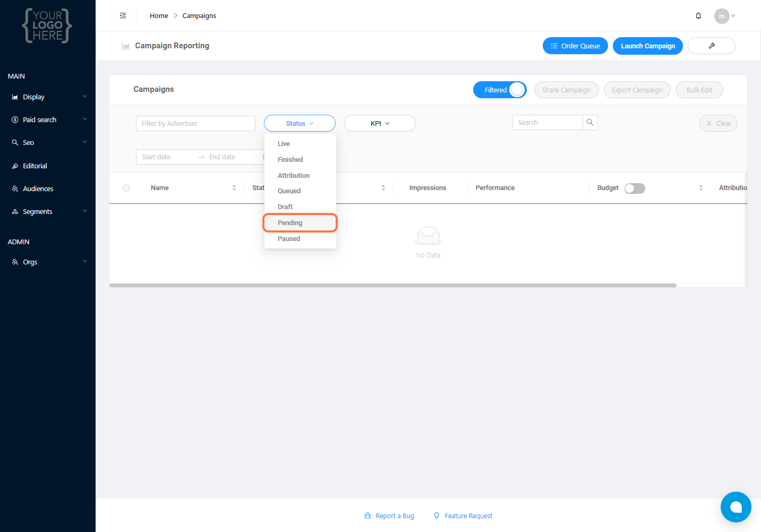Click the user avatar icon
The height and width of the screenshot is (532, 761).
pyautogui.click(x=721, y=16)
